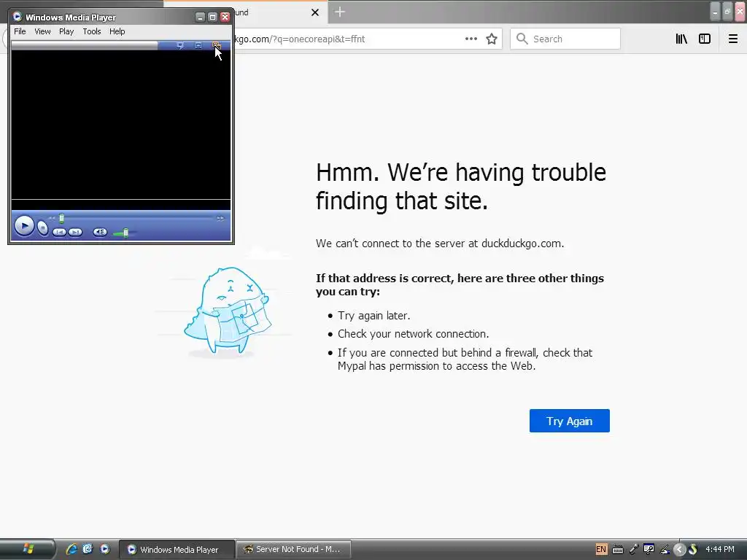The width and height of the screenshot is (747, 560).
Task: Click the blue creature illustration holding a map
Action: pos(228,311)
